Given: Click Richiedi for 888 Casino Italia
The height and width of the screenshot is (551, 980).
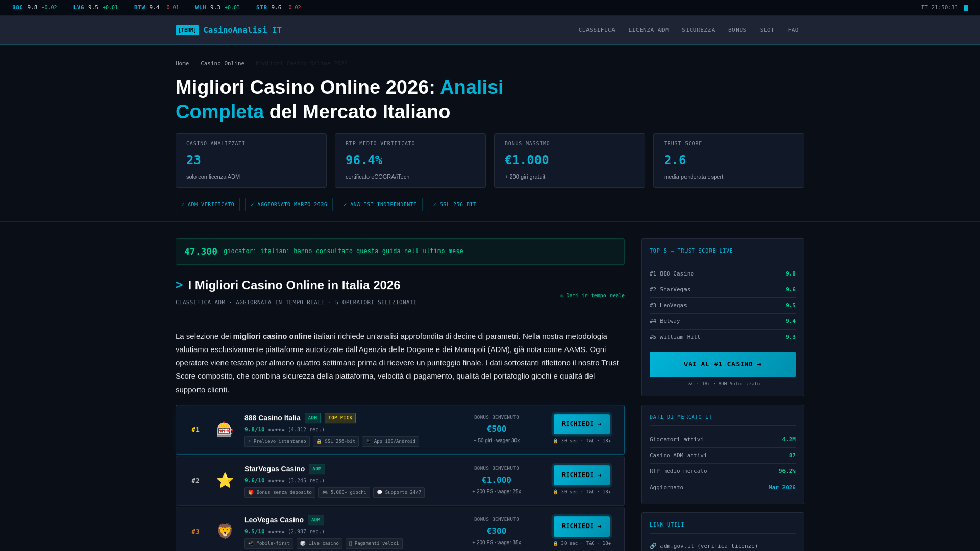Looking at the screenshot, I should [582, 424].
